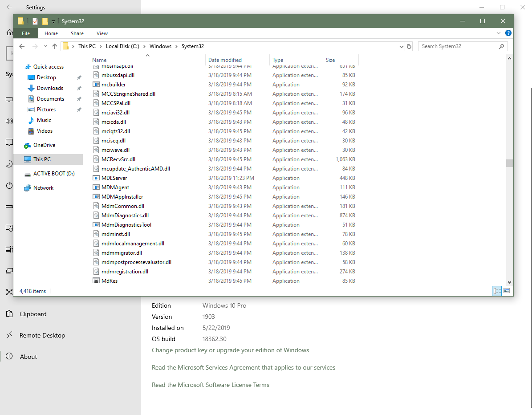
Task: Select the MdRes application icon
Action: [96, 281]
